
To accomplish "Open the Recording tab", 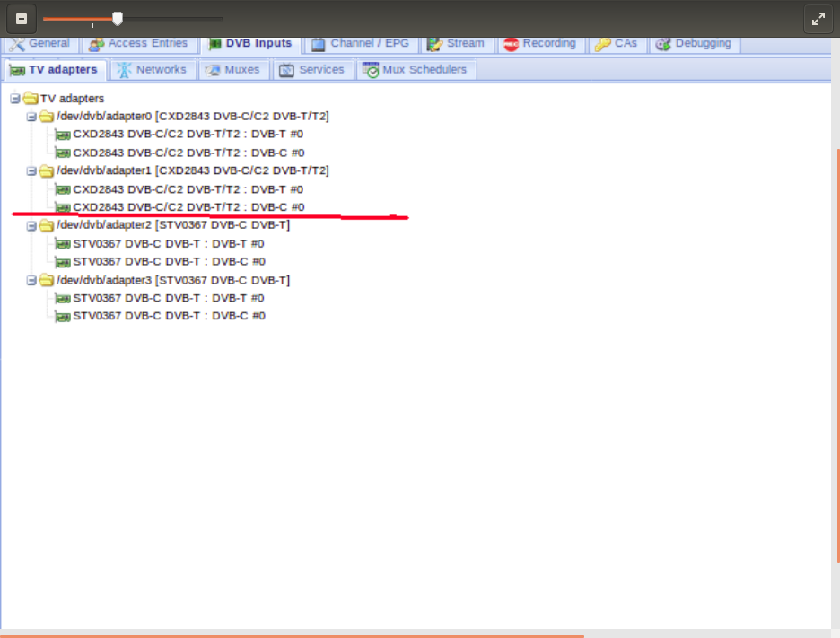I will point(540,43).
